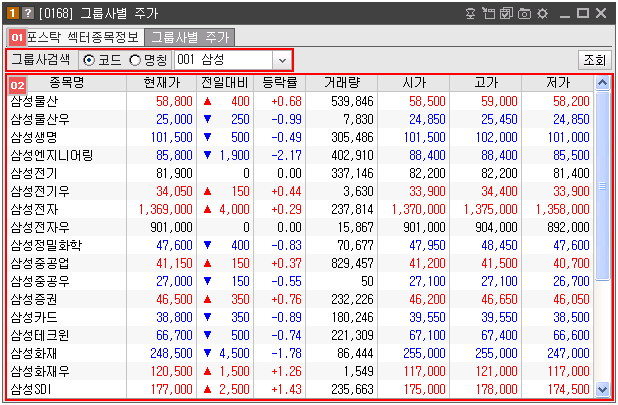
Task: Capture the screen with the camera icon
Action: coord(524,13)
